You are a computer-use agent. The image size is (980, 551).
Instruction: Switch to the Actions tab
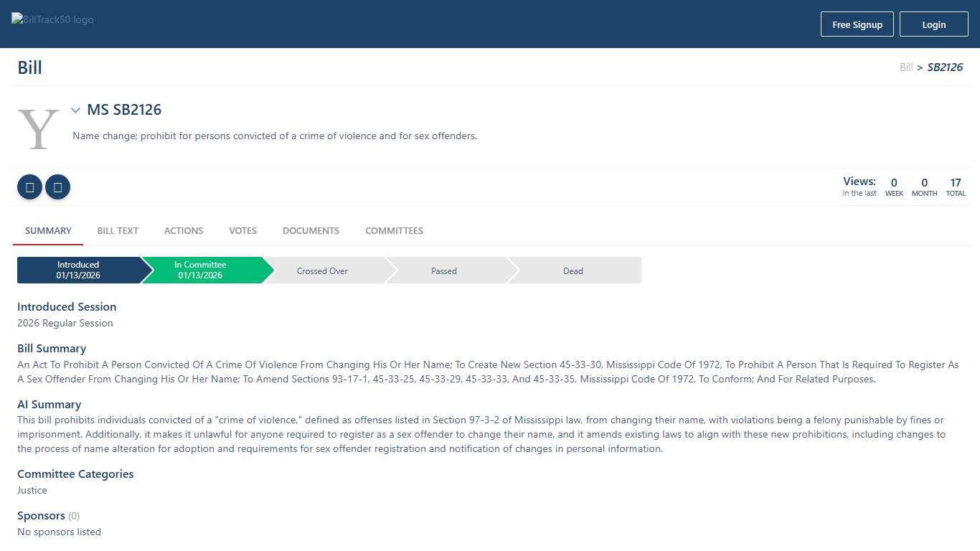(184, 231)
